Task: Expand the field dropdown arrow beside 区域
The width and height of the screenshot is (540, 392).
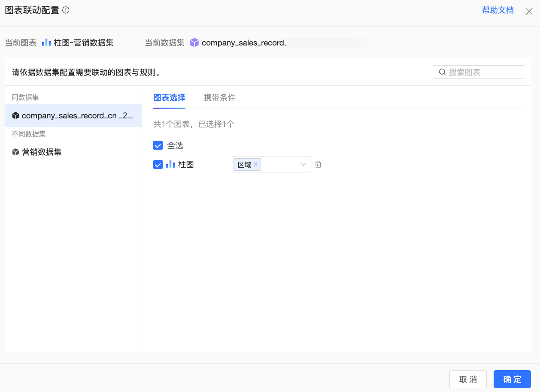Action: click(303, 164)
